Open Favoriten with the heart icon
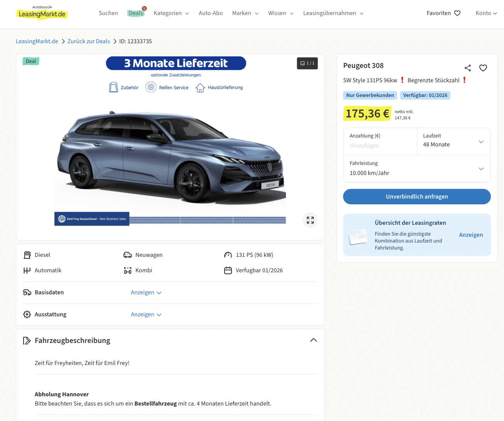504x421 pixels. [443, 13]
